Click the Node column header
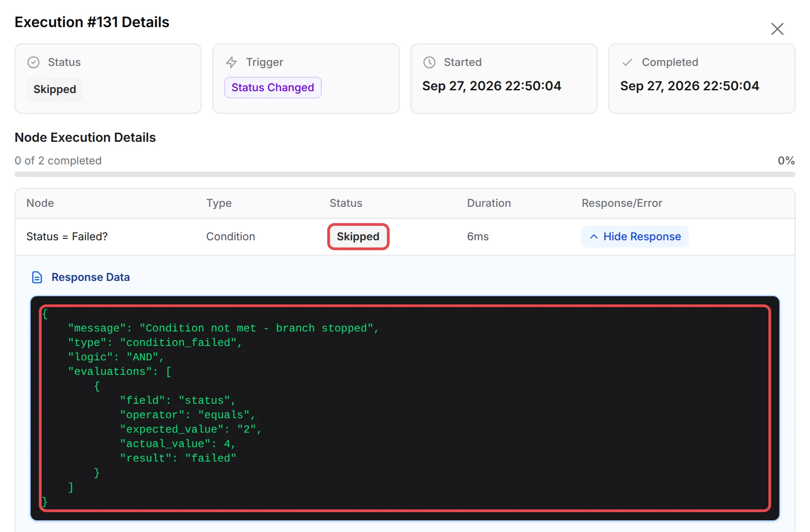Viewport: 810px width, 532px height. (40, 203)
